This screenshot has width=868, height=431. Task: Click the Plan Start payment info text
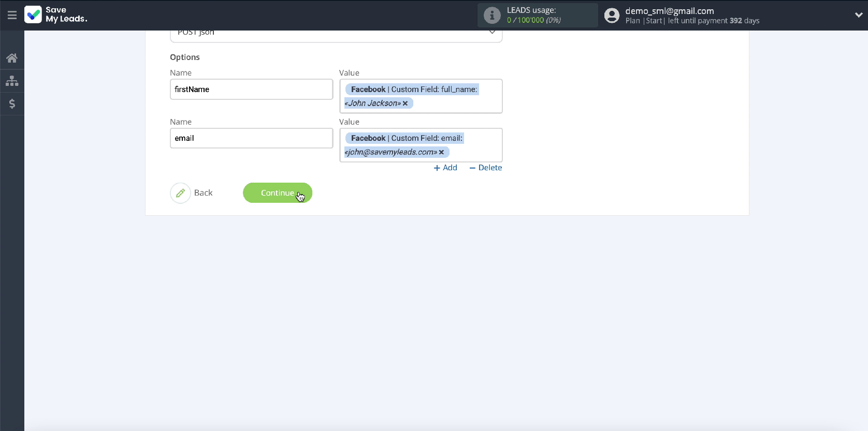(692, 21)
